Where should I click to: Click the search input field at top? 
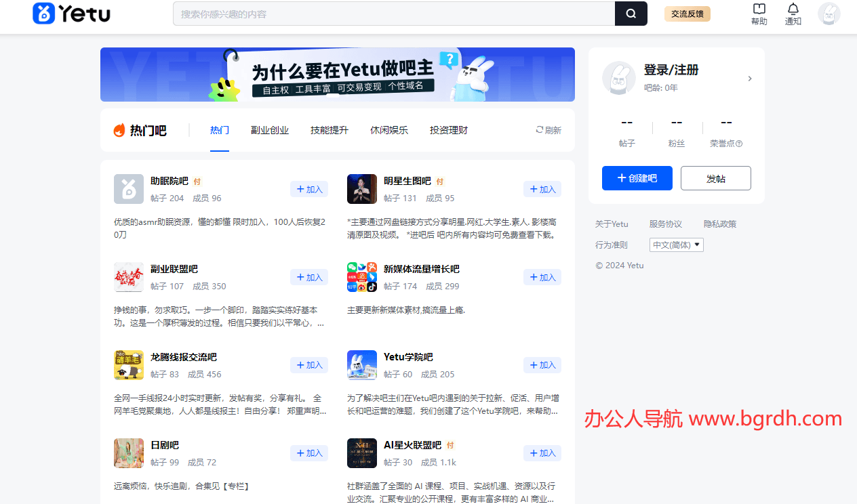(x=393, y=14)
